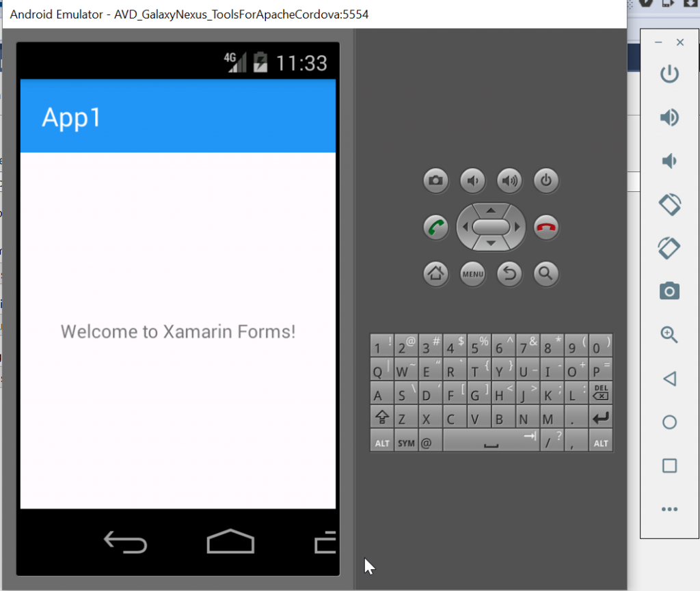Click Power icon in side toolbar
700x591 pixels.
coord(669,74)
